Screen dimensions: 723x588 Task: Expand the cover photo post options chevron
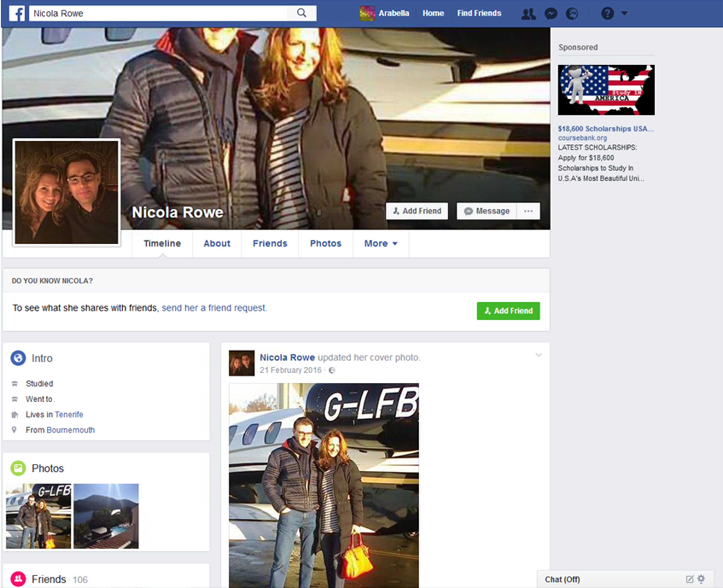tap(539, 355)
